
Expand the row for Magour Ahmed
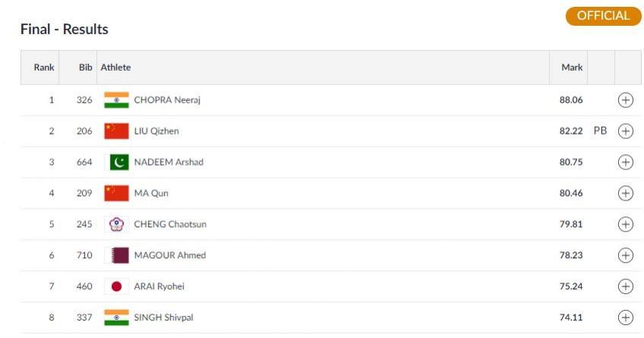(626, 255)
